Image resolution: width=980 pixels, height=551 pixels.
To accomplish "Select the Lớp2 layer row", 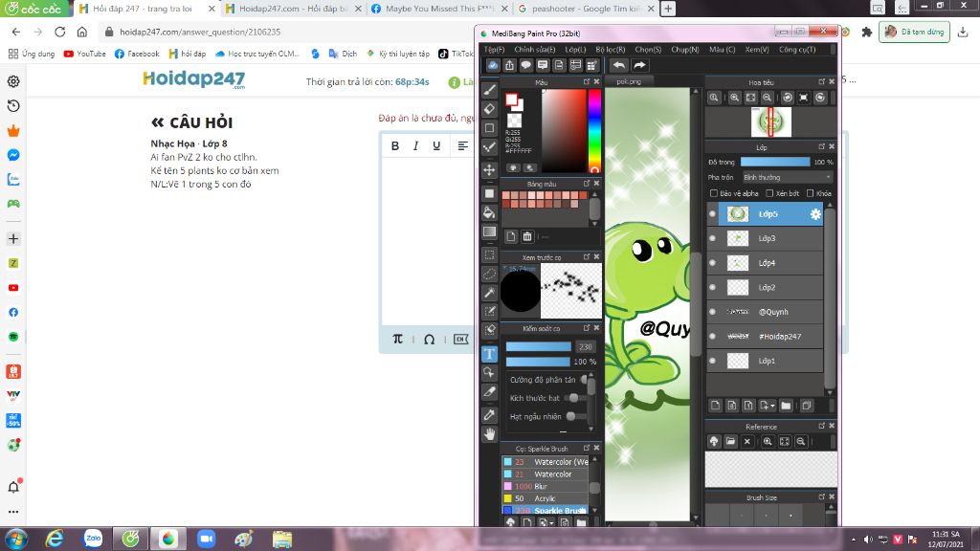I will [x=765, y=287].
